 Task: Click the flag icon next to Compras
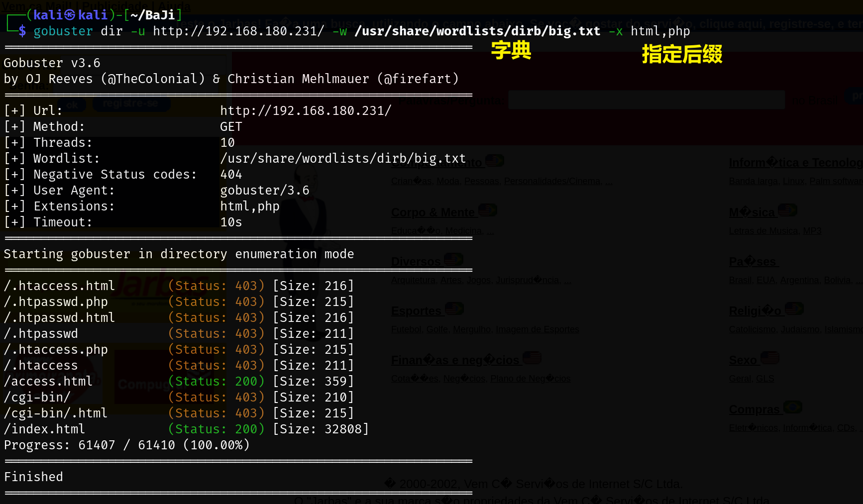(x=792, y=407)
